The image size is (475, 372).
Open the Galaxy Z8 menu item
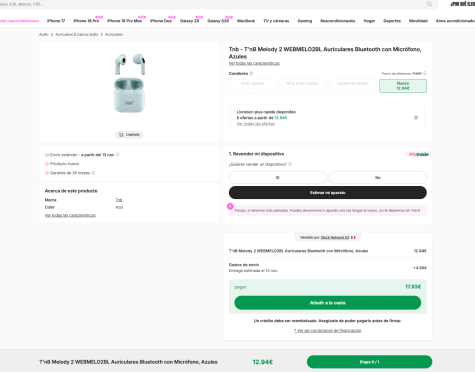(x=189, y=21)
